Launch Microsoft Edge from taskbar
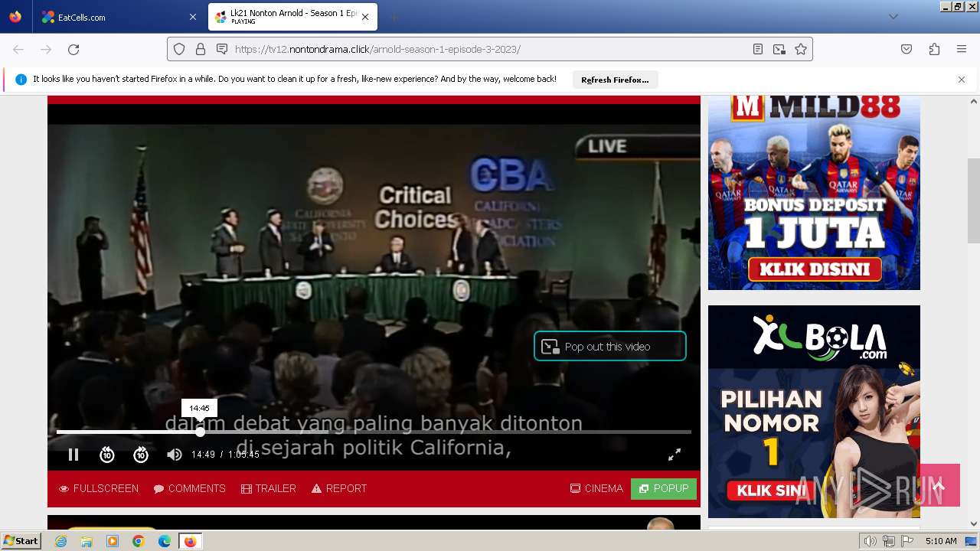 click(164, 541)
